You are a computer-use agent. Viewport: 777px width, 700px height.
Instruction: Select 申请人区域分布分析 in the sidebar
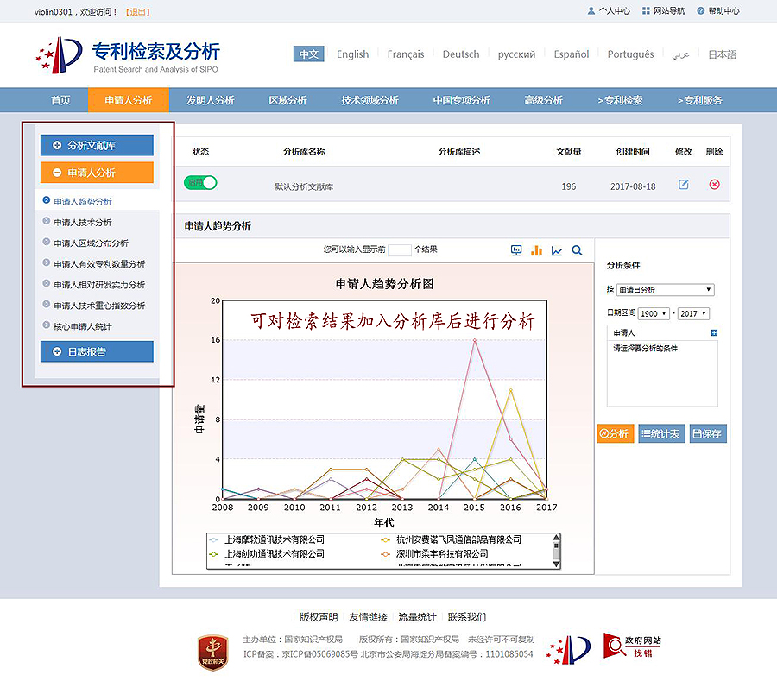point(91,243)
